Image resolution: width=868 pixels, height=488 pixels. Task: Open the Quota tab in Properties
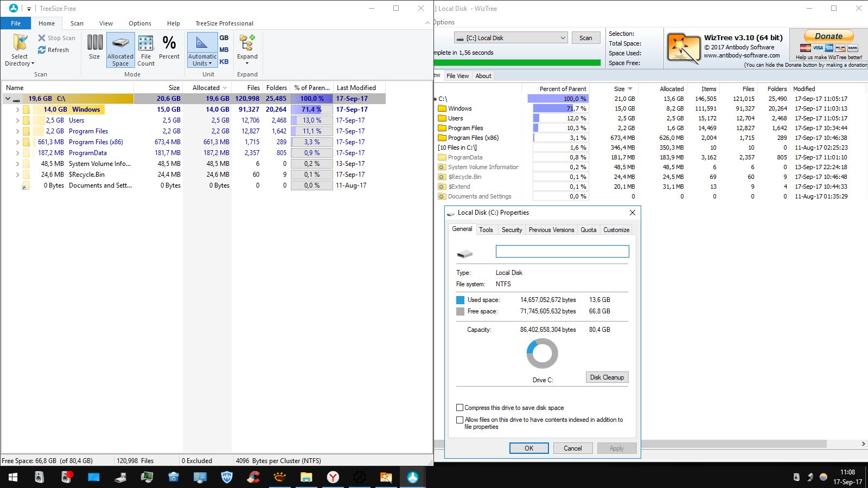589,230
